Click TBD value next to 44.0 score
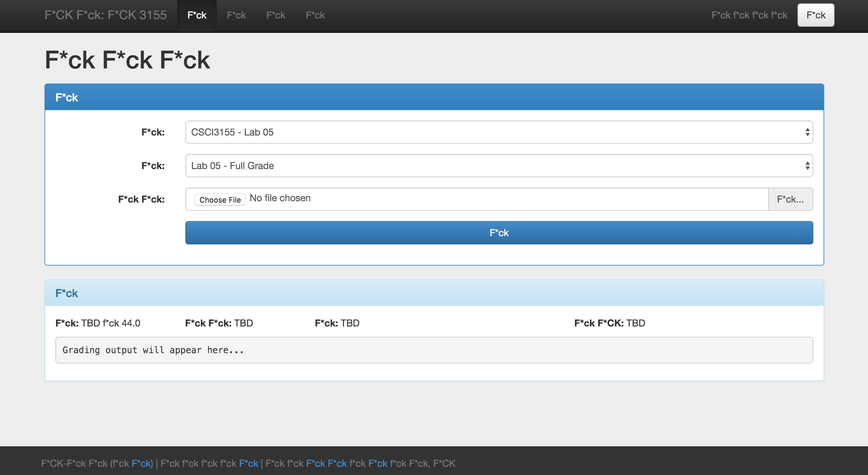 91,323
